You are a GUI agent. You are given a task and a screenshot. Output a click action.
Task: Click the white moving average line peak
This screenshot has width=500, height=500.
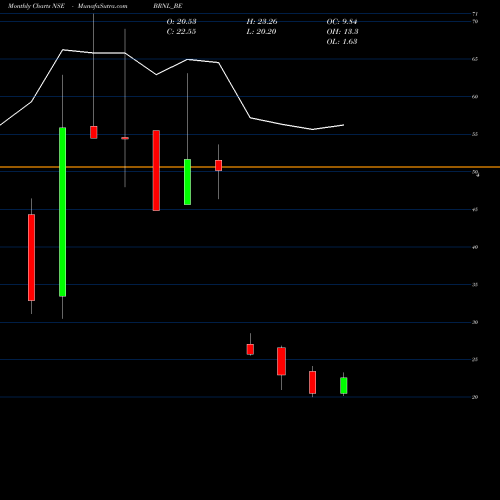click(63, 50)
